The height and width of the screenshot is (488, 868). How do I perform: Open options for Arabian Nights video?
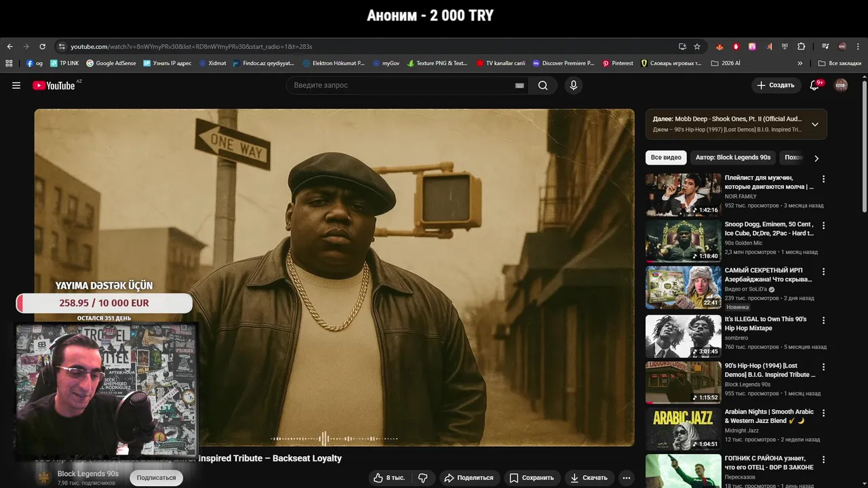click(x=824, y=412)
